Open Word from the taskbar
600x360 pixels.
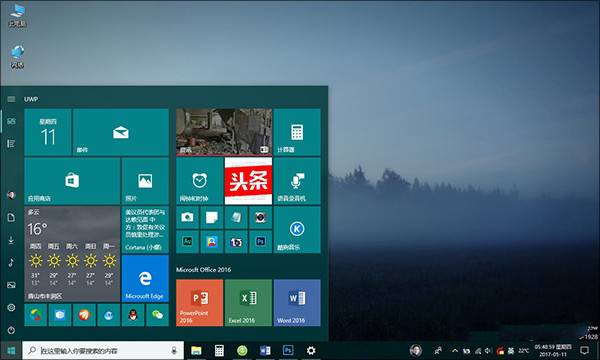point(265,350)
